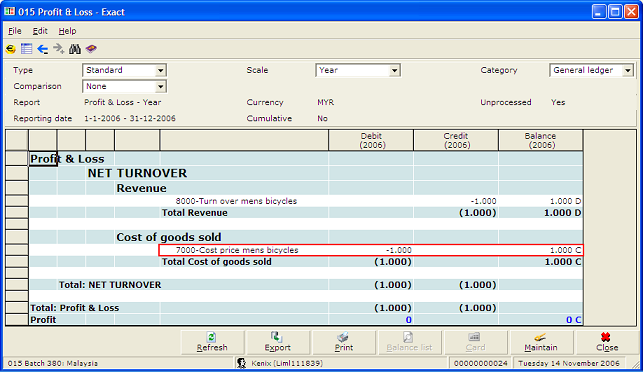The image size is (643, 372).
Task: Select the 8000-Turn over mens bicycles row
Action: pyautogui.click(x=306, y=201)
